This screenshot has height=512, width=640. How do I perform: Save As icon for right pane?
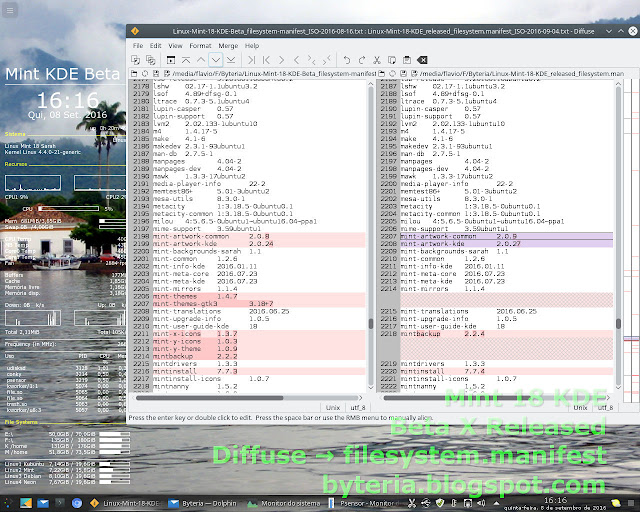(414, 73)
